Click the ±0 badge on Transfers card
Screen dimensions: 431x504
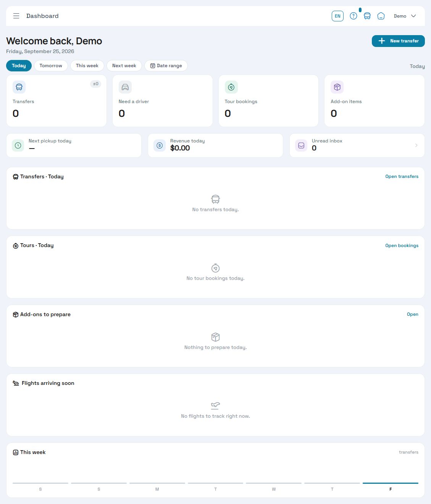95,84
